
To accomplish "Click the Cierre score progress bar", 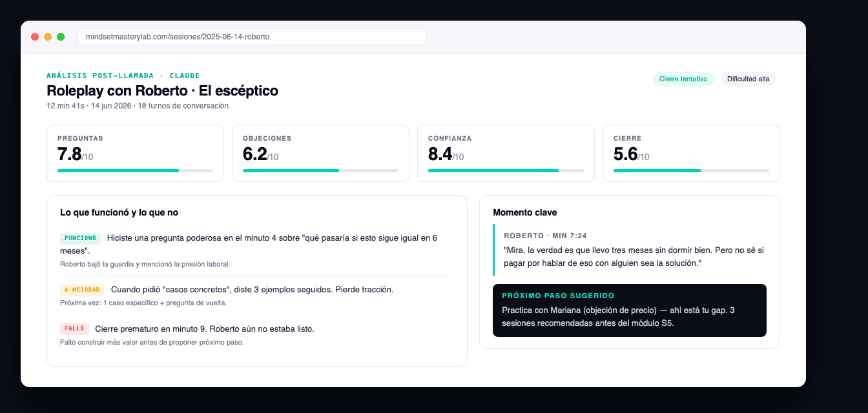I will [x=691, y=170].
